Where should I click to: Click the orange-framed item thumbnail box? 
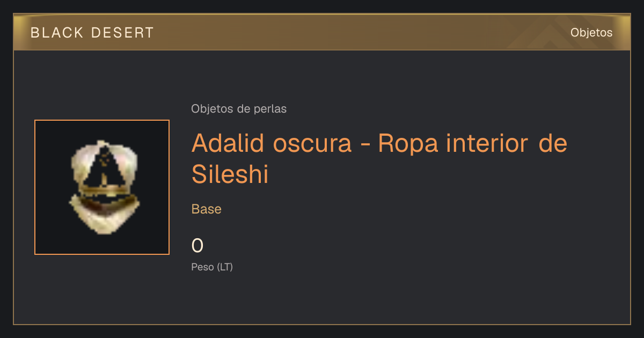(102, 187)
